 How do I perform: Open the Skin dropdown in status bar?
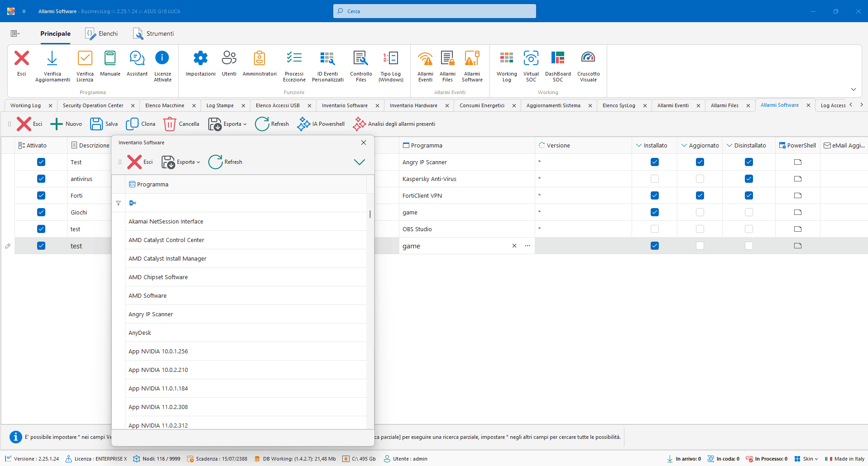click(x=807, y=459)
